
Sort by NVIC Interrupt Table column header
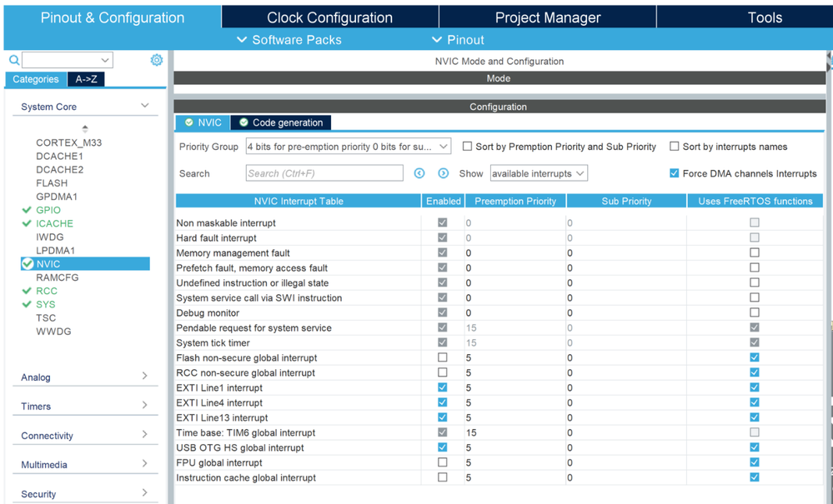tap(298, 201)
